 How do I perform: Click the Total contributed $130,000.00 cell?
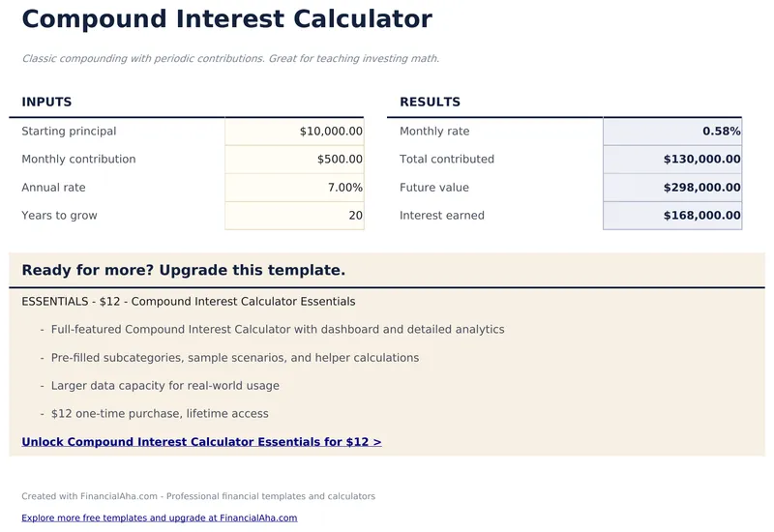click(x=672, y=160)
